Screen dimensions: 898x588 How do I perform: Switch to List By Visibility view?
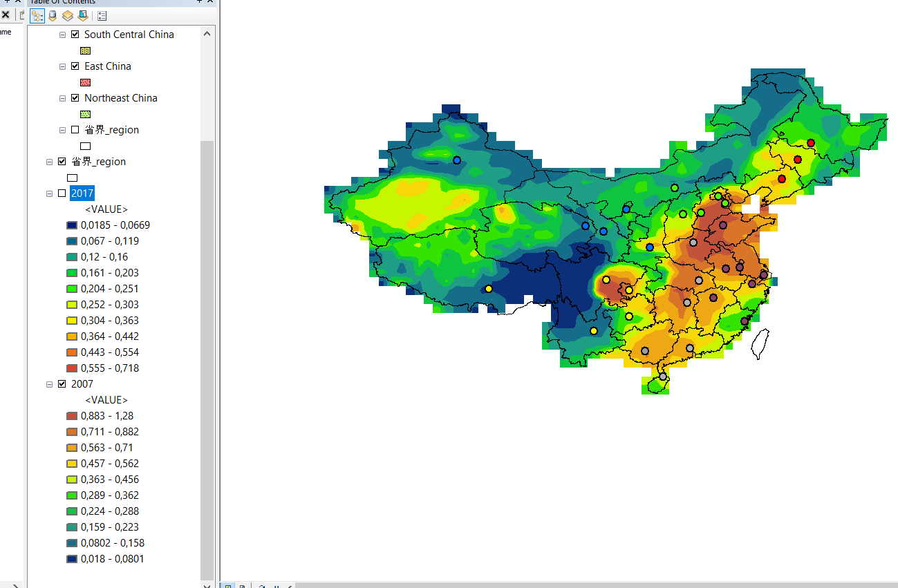pos(68,15)
